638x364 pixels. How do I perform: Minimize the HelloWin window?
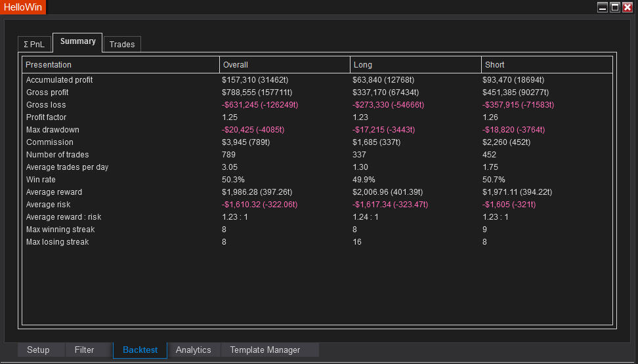[x=603, y=7]
